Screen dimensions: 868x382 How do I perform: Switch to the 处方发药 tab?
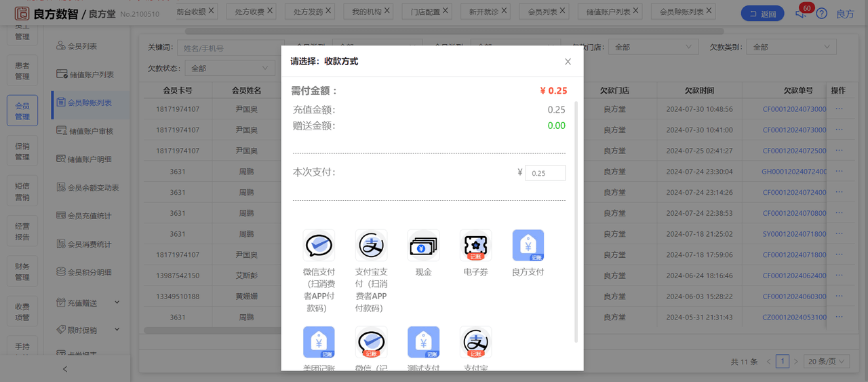click(x=309, y=12)
